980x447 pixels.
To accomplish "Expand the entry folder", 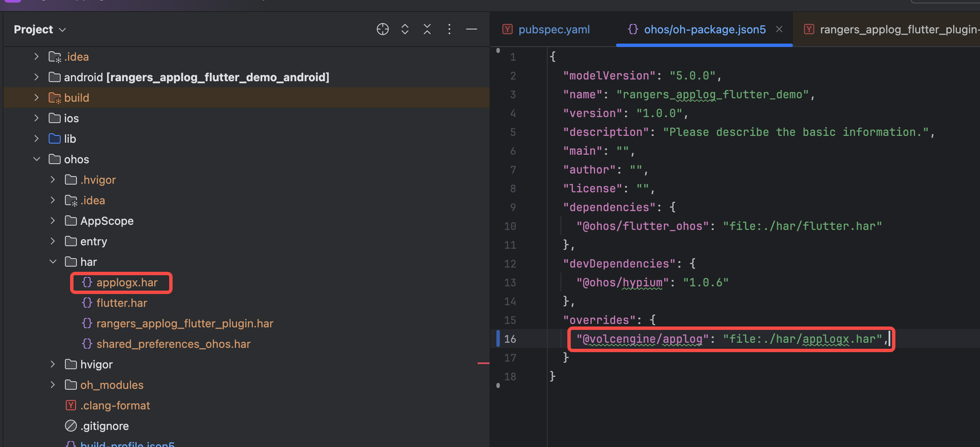I will (53, 241).
